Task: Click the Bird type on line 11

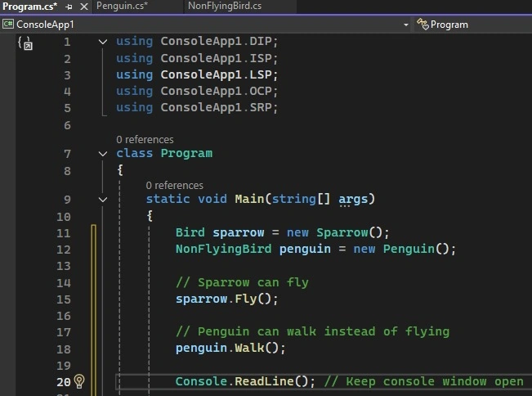Action: coord(190,232)
